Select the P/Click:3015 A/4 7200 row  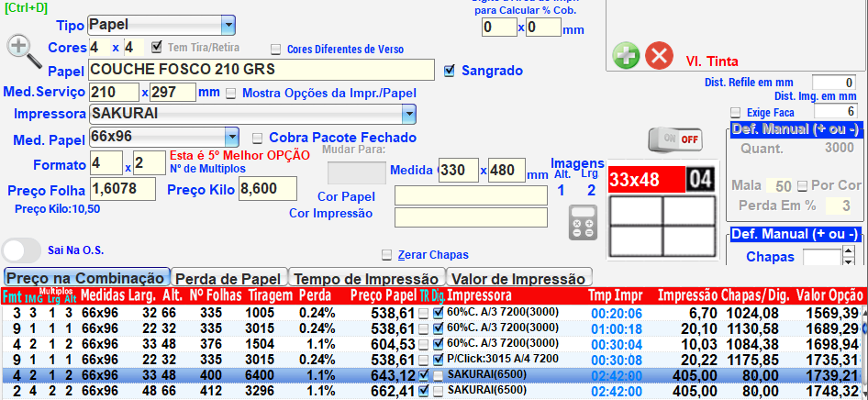click(x=432, y=361)
